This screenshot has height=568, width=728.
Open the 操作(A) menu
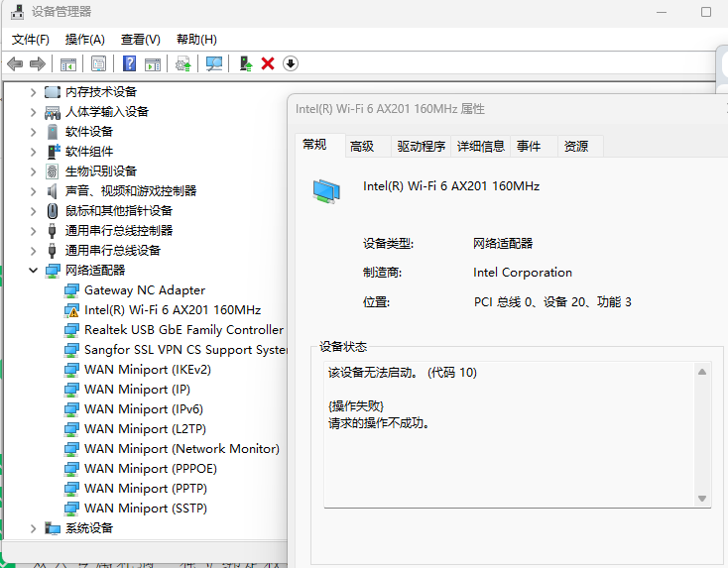[84, 40]
